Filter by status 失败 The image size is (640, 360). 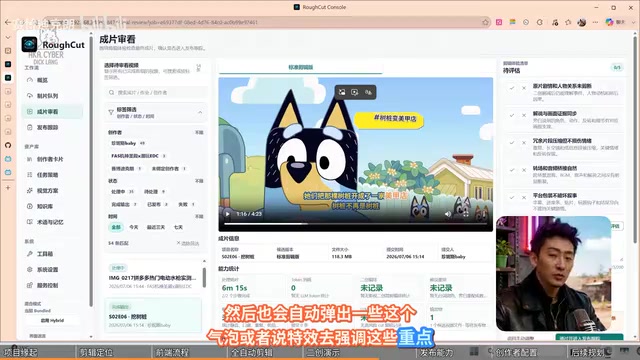tap(186, 204)
